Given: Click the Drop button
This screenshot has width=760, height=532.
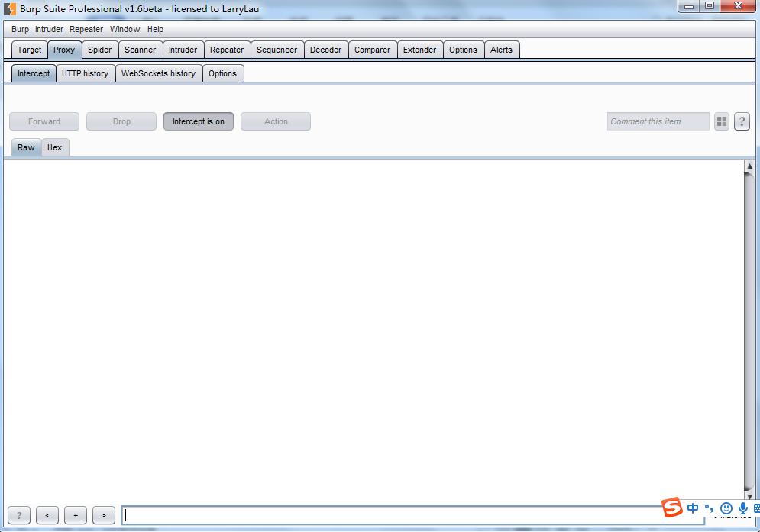Looking at the screenshot, I should [121, 121].
